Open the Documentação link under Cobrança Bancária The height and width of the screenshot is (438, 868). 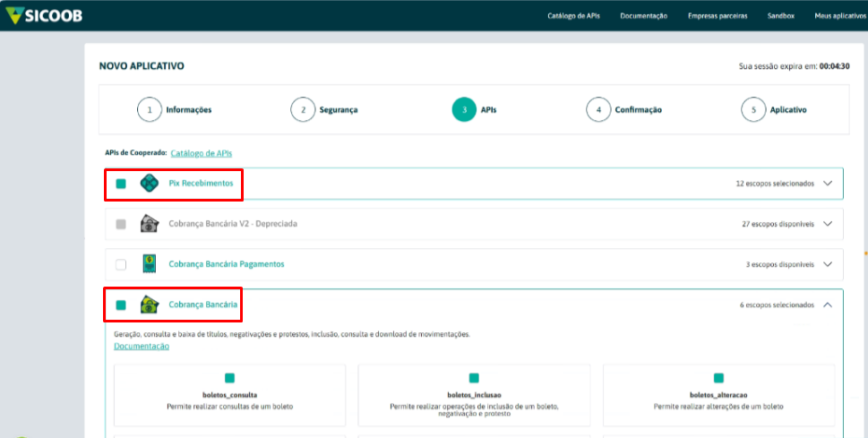(142, 347)
